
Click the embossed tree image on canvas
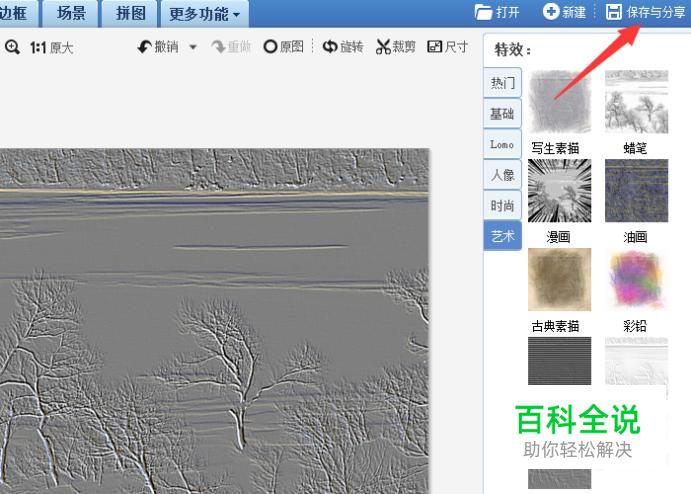214,321
